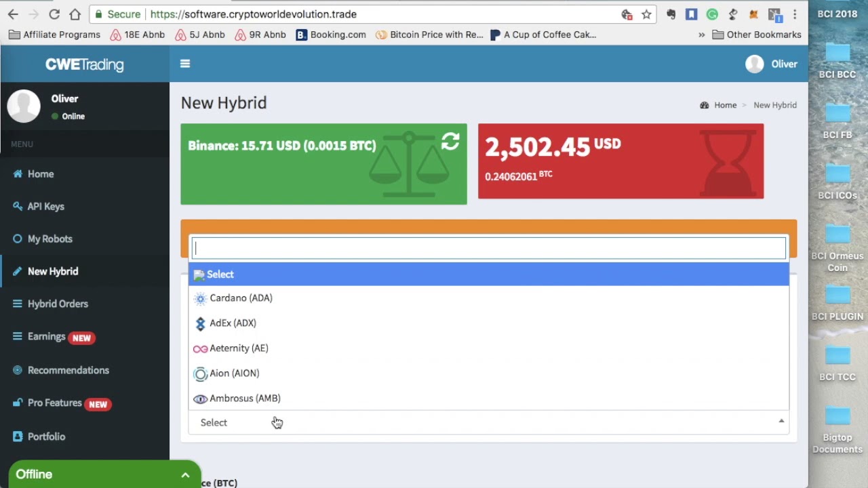Expand the Offline chat widget chevron
Viewport: 868px width, 488px height.
point(185,475)
